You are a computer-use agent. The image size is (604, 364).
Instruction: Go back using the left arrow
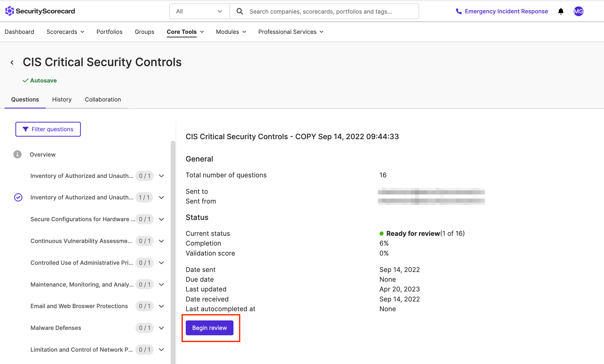tap(12, 62)
